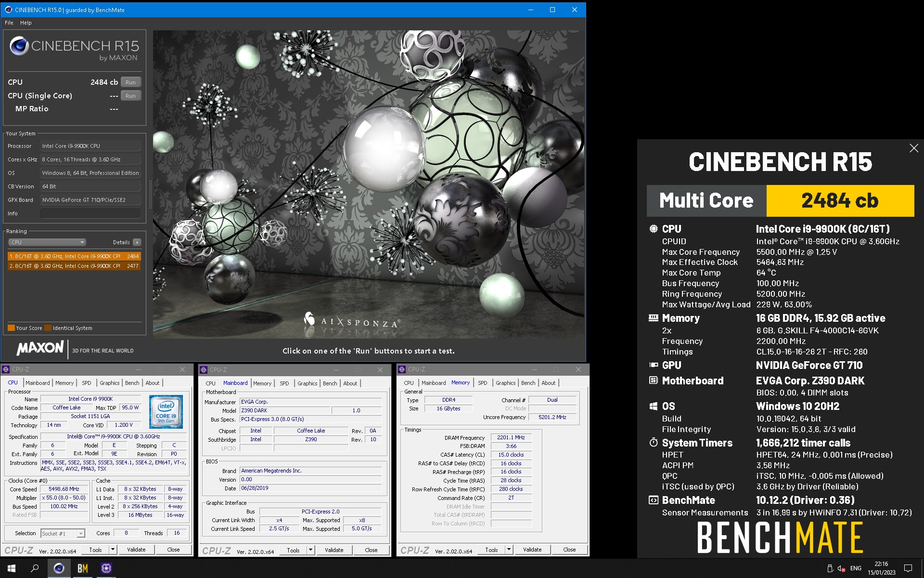Image resolution: width=924 pixels, height=578 pixels.
Task: Open Graphics tab in Memory CPU-Z window
Action: point(506,383)
